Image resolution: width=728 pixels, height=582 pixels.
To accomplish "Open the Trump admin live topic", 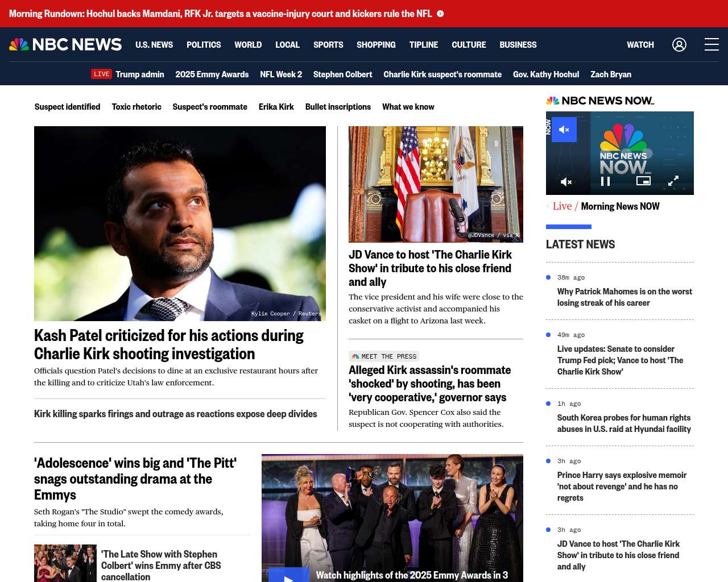I will point(140,74).
